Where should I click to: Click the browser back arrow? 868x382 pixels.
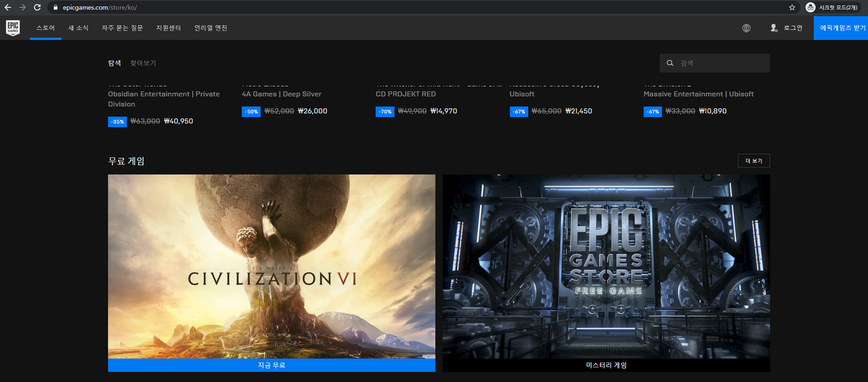[8, 7]
